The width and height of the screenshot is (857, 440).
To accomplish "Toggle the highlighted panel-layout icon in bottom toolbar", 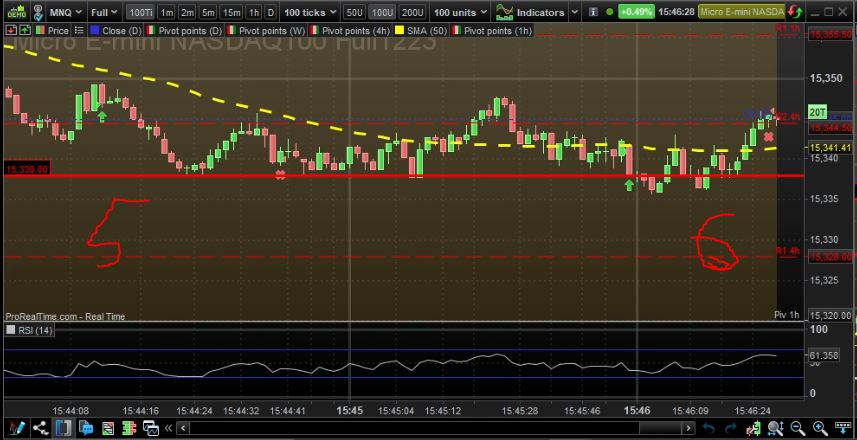I will tap(63, 427).
